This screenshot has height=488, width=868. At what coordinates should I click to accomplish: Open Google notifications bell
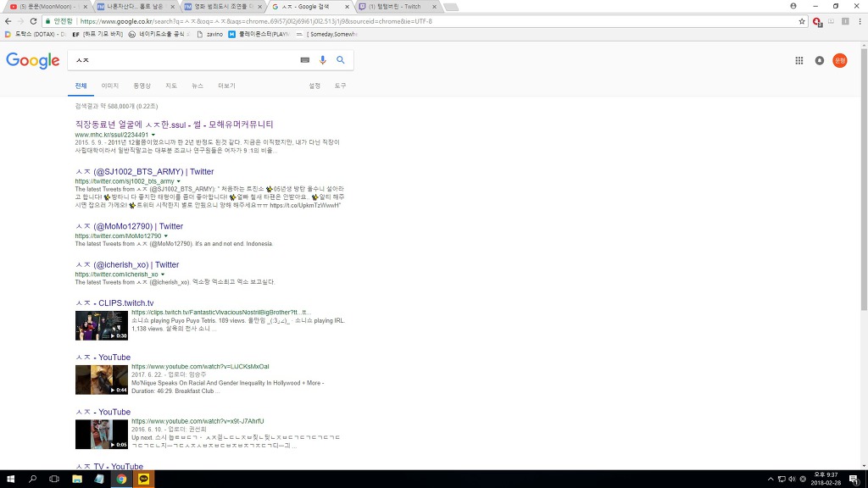(820, 60)
